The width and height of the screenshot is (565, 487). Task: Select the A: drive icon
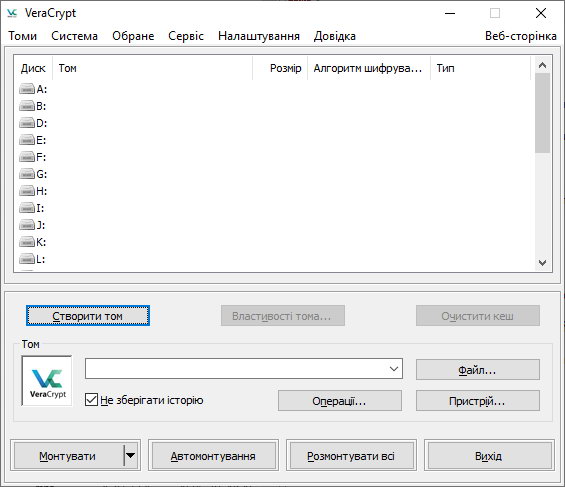[x=27, y=89]
